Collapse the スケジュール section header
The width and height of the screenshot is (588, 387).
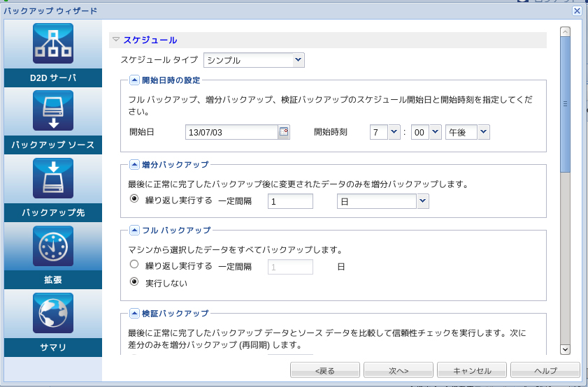(x=116, y=40)
